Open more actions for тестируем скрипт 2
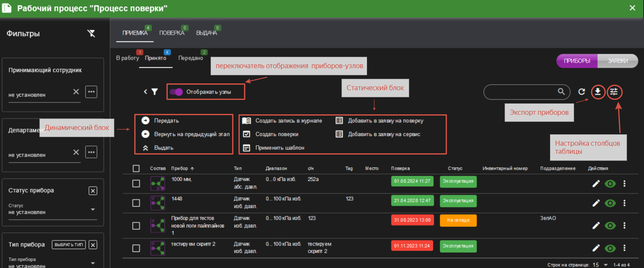This screenshot has height=268, width=644. click(x=624, y=248)
